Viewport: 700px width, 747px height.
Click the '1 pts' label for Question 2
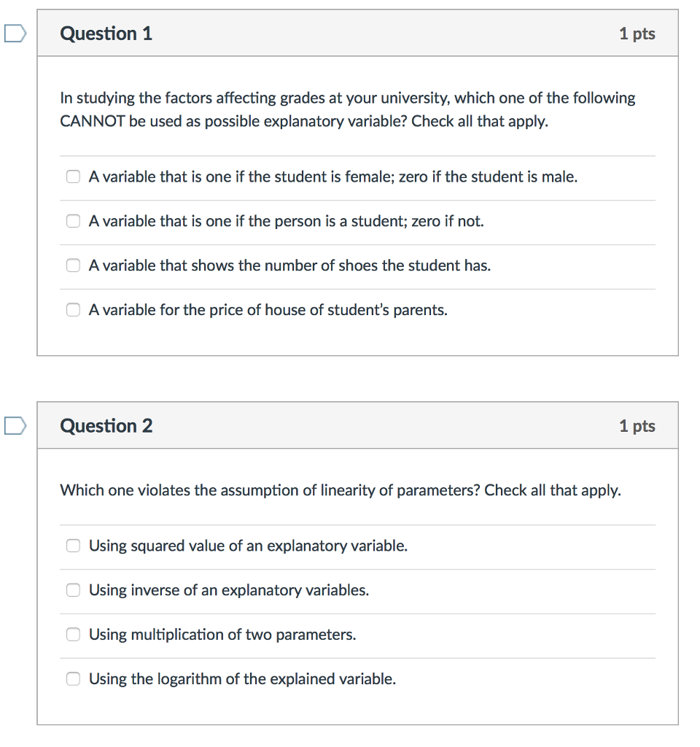637,425
